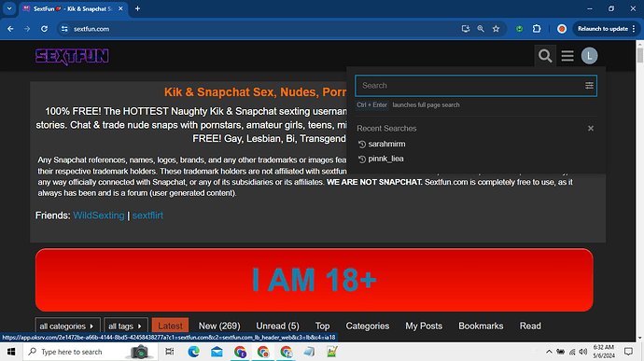Switch to the Latest tab

pyautogui.click(x=170, y=326)
